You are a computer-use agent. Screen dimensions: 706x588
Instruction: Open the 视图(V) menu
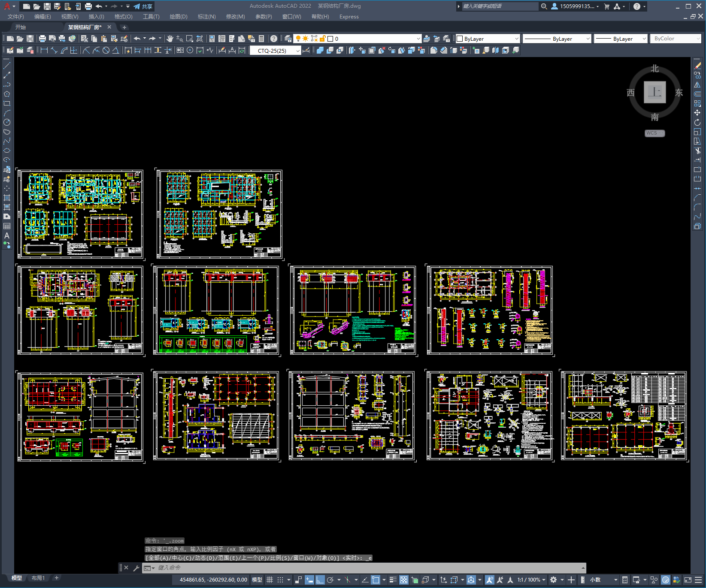(x=70, y=17)
